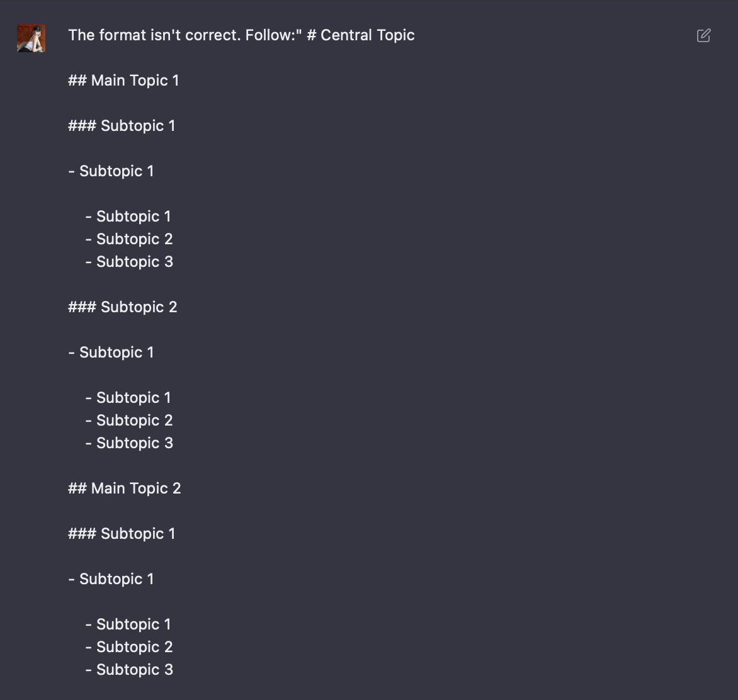Click first indented "- Subtopic 2" under Main Topic 1

[x=129, y=239]
